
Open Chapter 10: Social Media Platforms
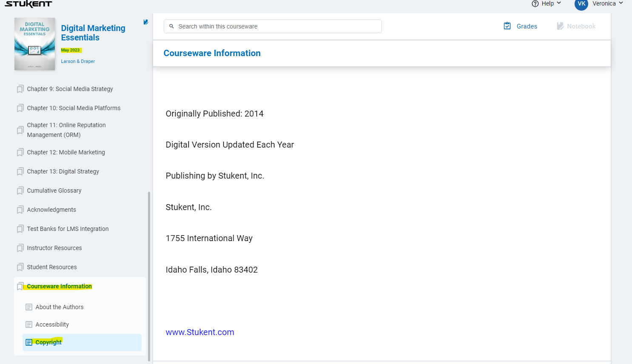pos(74,108)
